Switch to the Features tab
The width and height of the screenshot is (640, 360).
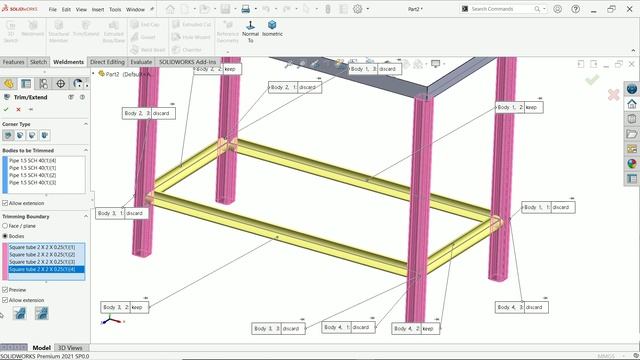(x=13, y=62)
